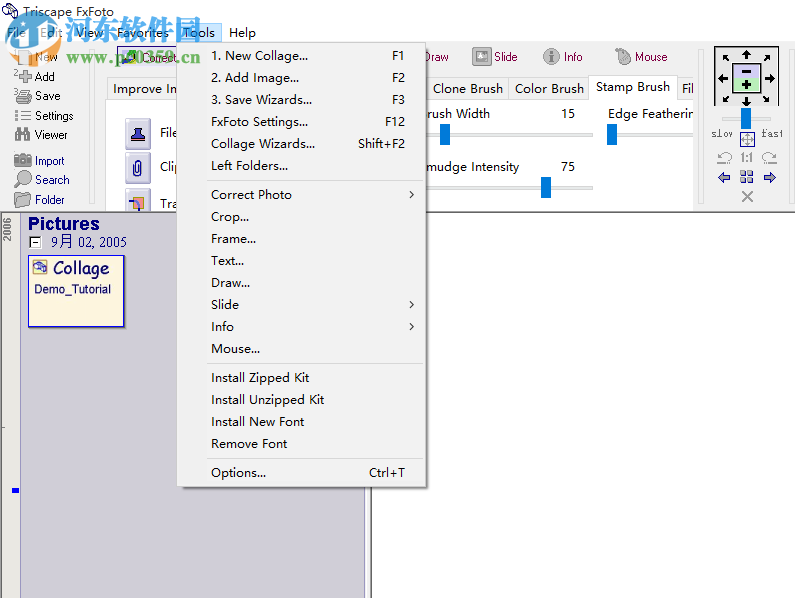Open the Collage Demo_Tutorial thumbnail
Viewport: 795px width, 598px height.
pyautogui.click(x=76, y=291)
